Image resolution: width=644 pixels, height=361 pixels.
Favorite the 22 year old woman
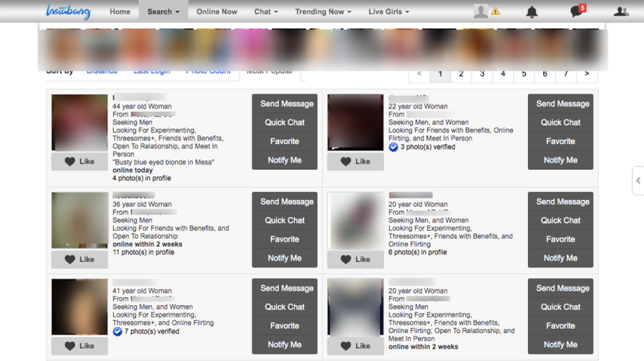pos(560,141)
